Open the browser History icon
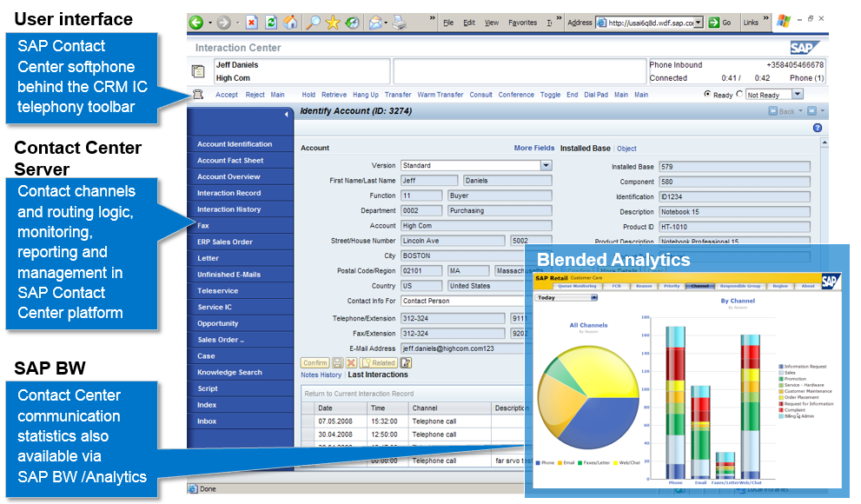This screenshot has height=504, width=861. (352, 23)
